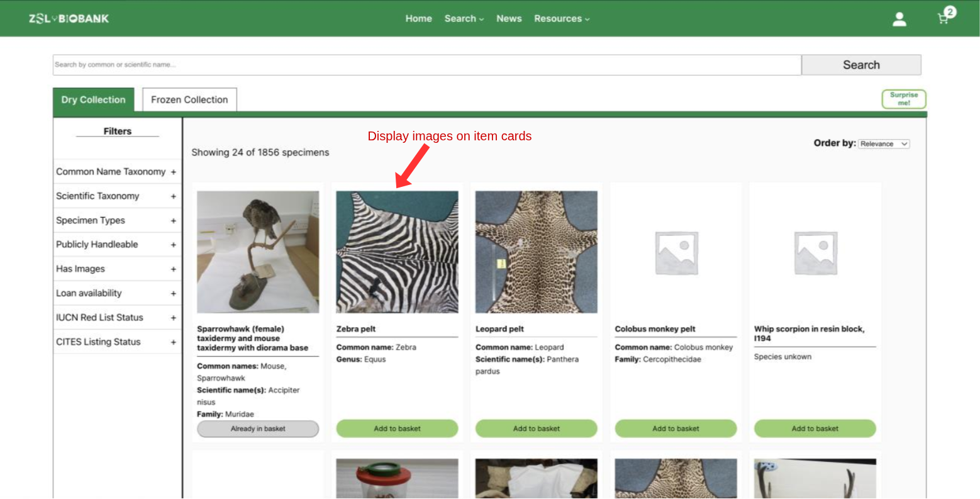Screen dimensions: 980x499
Task: Go to the Home page
Action: coord(419,19)
